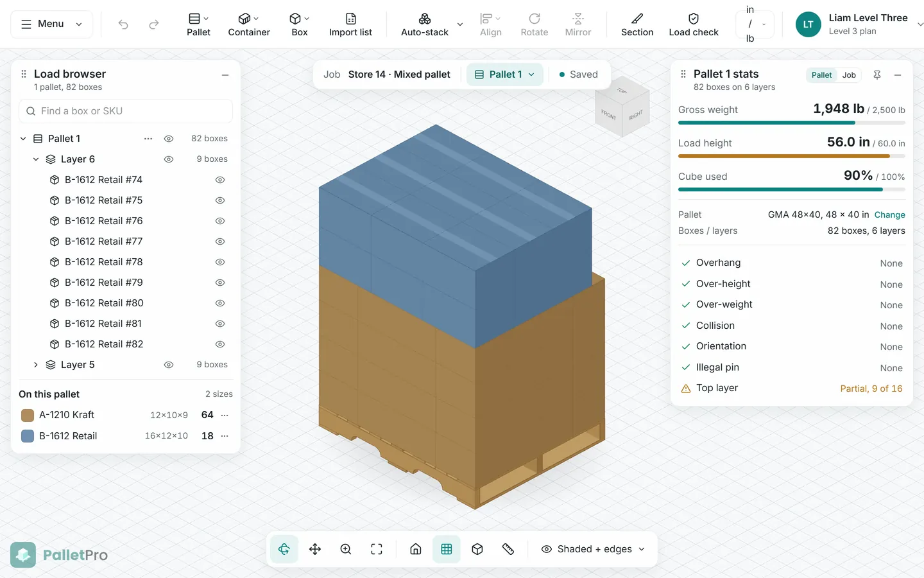This screenshot has height=578, width=924.
Task: Open the Auto-stack options chevron
Action: point(460,24)
